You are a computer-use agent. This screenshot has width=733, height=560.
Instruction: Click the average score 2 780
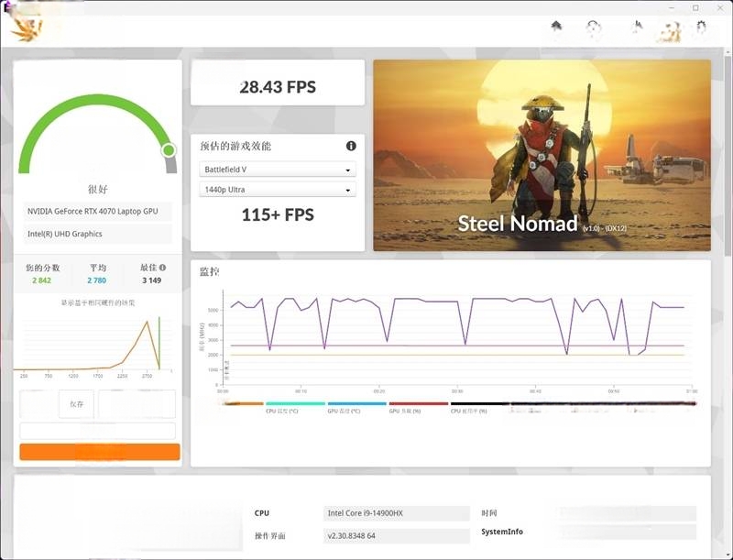point(97,280)
